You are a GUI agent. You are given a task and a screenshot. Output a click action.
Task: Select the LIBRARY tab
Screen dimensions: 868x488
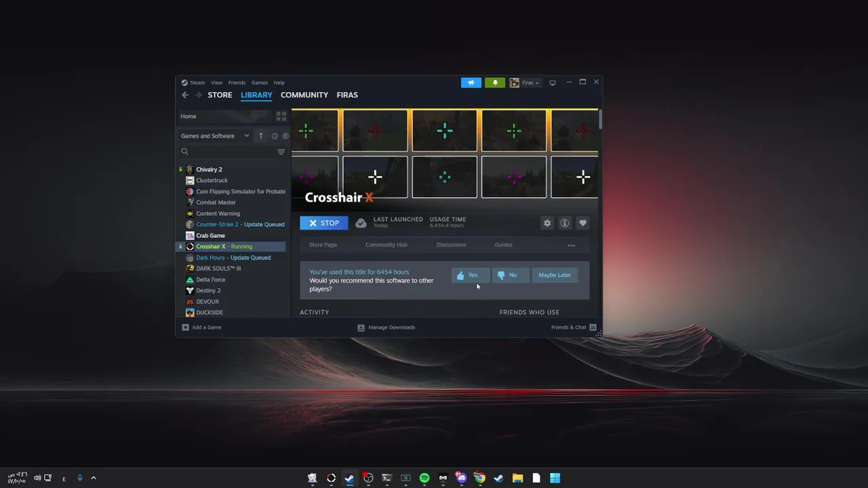coord(256,95)
